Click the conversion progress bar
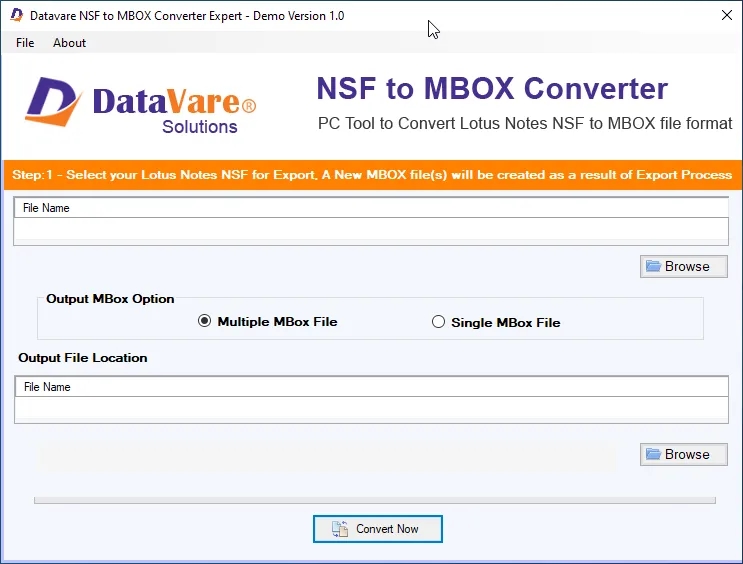743x564 pixels. click(x=375, y=500)
